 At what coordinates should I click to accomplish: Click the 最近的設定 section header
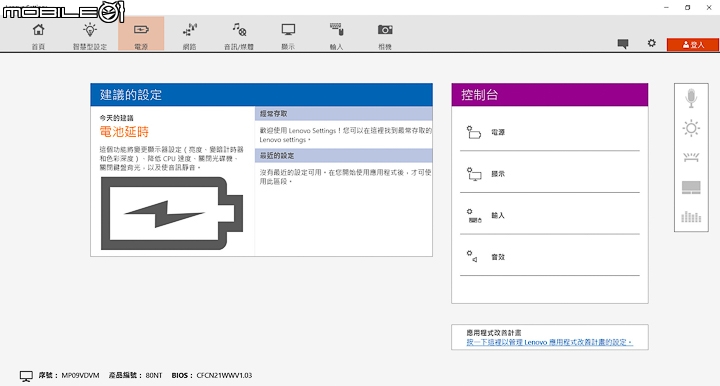(x=343, y=156)
